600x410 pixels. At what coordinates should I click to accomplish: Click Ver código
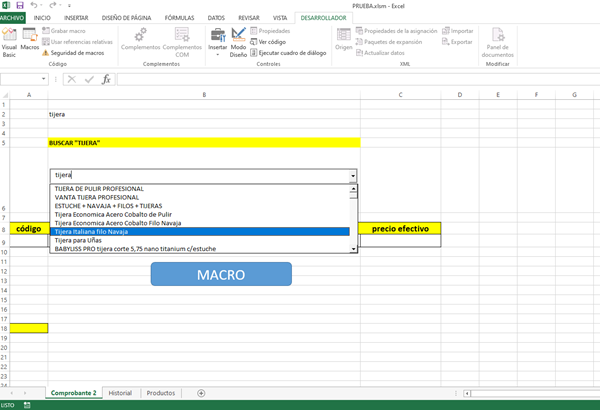[268, 42]
